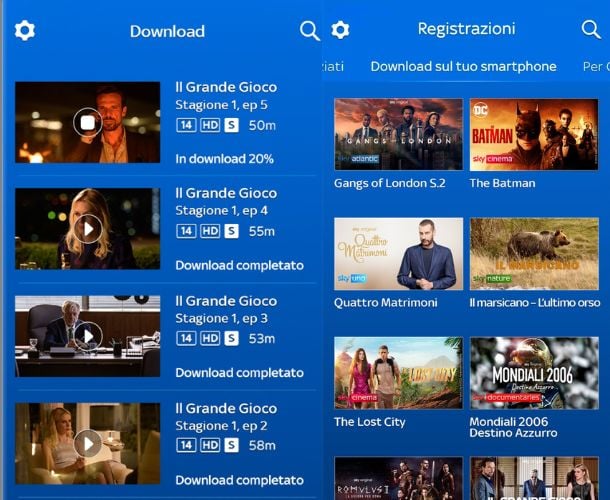
Task: Stop the episode 5 download
Action: [88, 123]
